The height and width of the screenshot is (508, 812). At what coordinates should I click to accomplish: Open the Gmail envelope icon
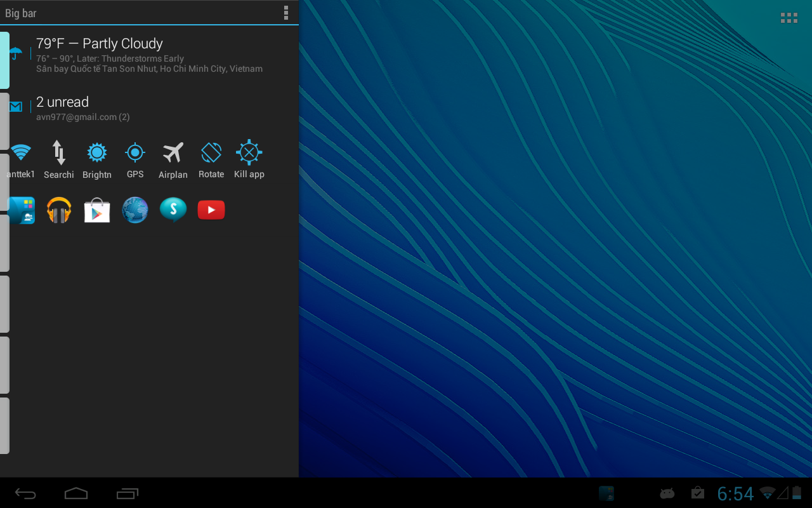[16, 107]
